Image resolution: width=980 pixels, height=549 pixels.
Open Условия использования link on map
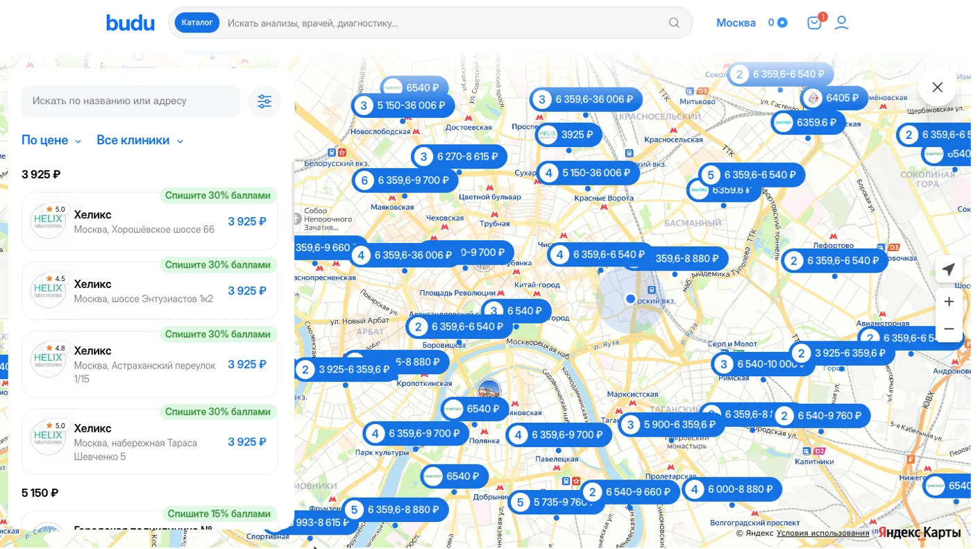[822, 533]
